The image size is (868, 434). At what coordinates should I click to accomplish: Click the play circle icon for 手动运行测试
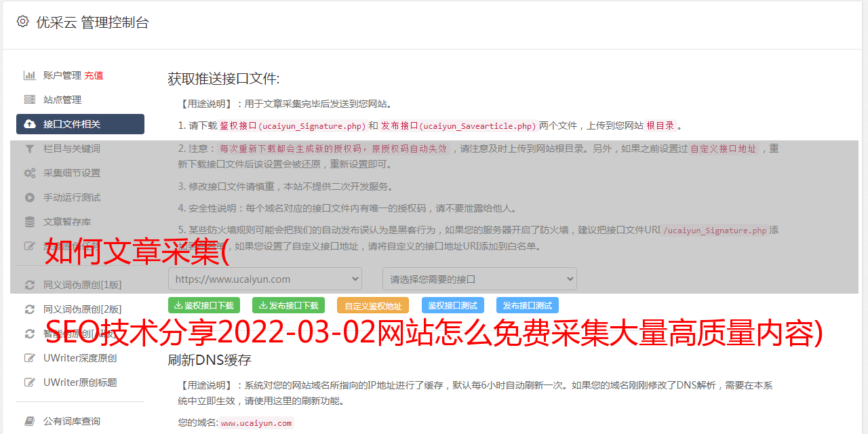coord(30,197)
